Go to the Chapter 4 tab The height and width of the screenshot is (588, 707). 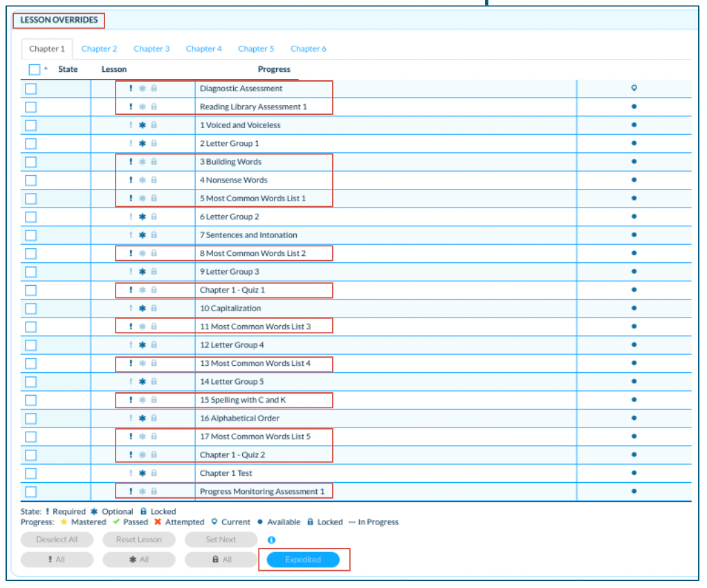pyautogui.click(x=204, y=48)
